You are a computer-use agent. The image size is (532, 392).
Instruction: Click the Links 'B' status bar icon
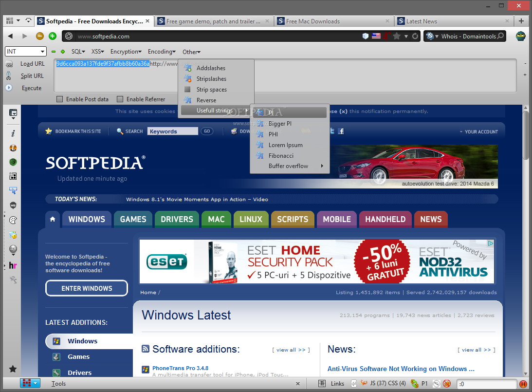point(322,384)
